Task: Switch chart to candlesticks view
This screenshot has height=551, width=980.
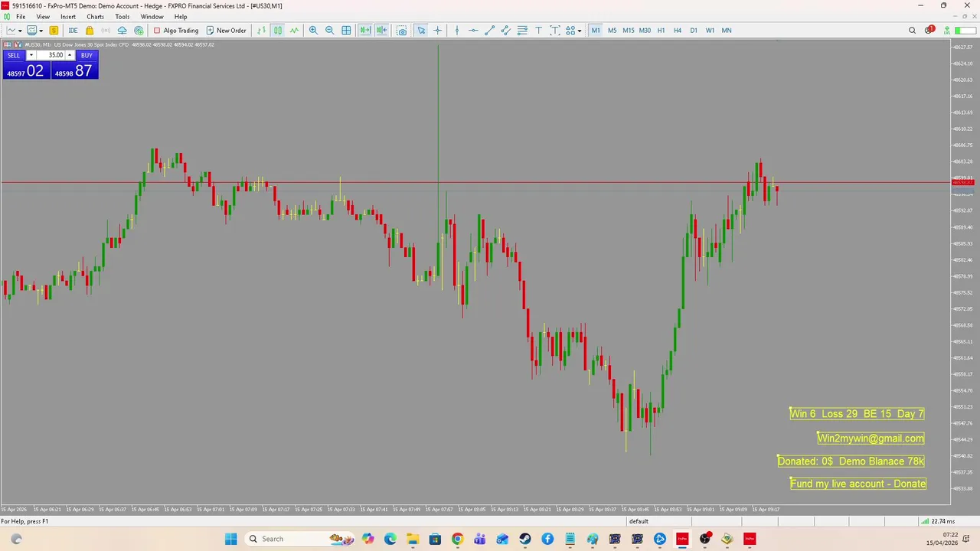Action: 278,31
